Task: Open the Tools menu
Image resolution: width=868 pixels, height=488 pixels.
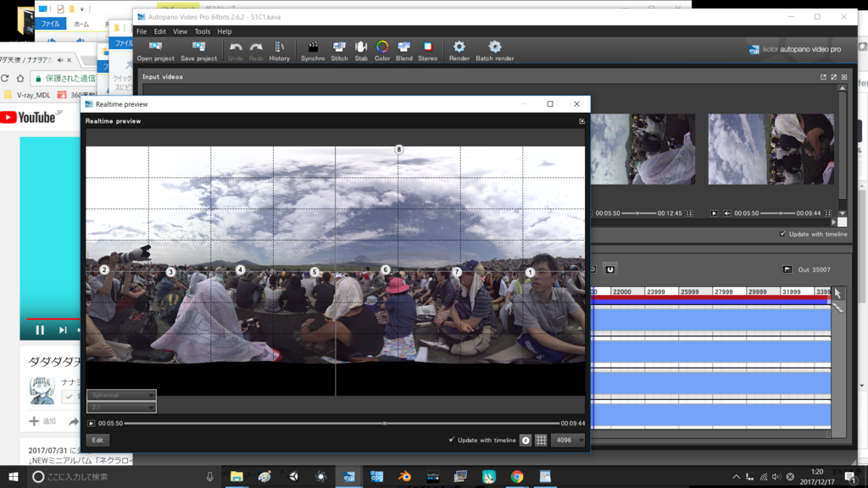Action: 202,31
